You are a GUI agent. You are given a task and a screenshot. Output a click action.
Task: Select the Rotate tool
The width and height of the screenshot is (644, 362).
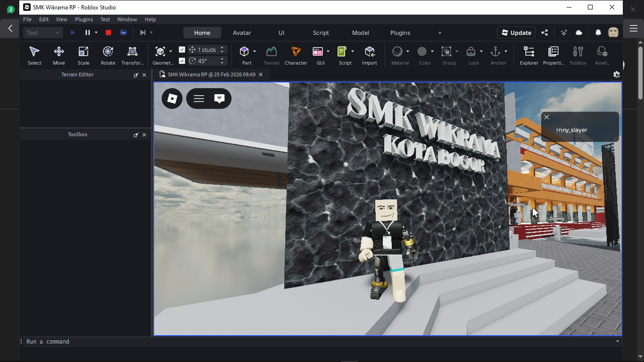coord(107,55)
